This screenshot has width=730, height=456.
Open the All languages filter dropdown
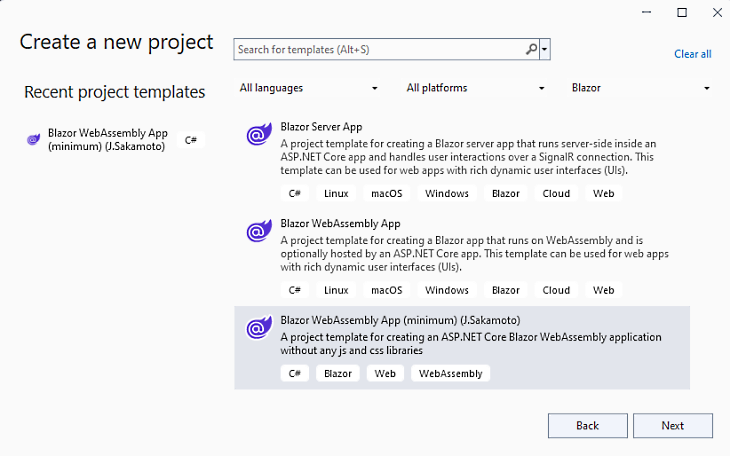[x=308, y=88]
